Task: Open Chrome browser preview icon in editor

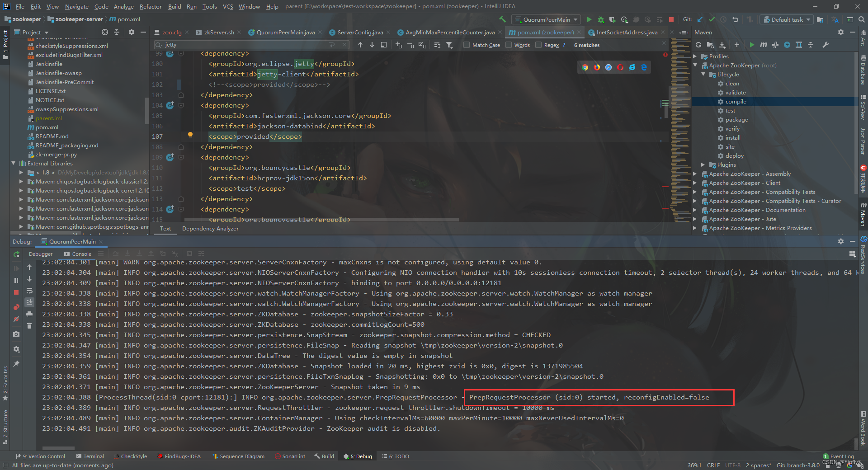Action: (585, 67)
